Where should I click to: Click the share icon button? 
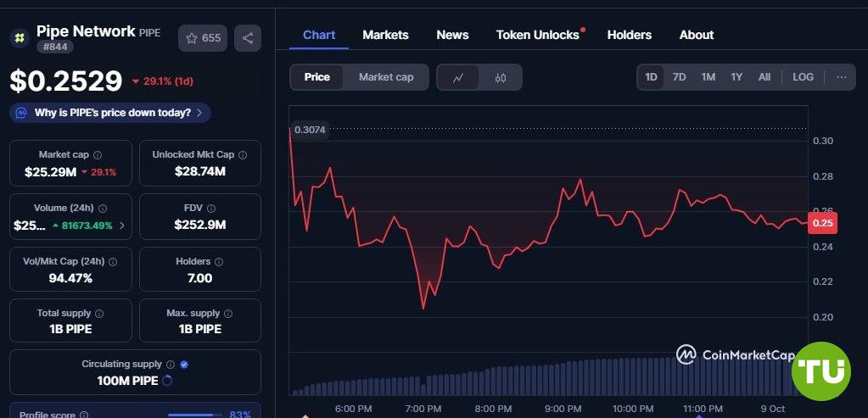click(x=248, y=38)
